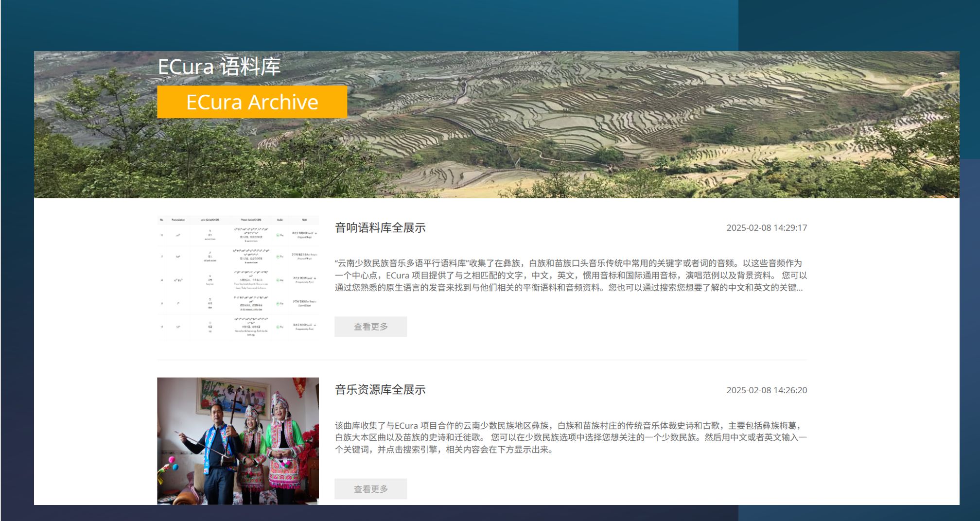Screen dimensions: 980x521
Task: Click third green play icon in table thumbnail
Action: coord(279,280)
